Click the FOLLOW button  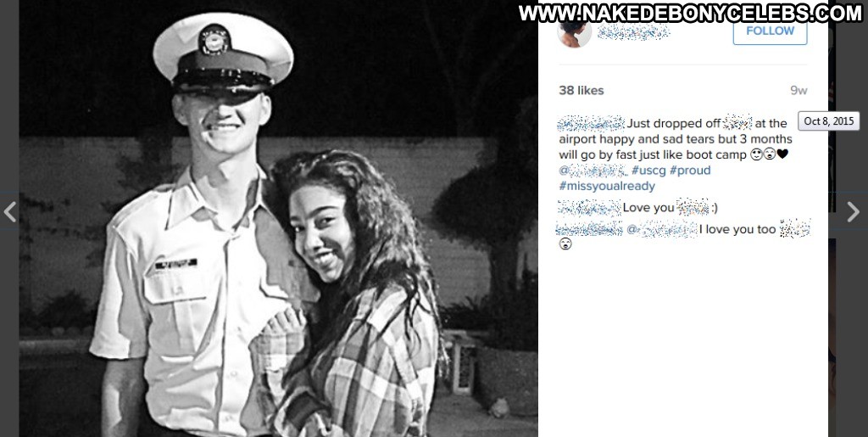[770, 31]
